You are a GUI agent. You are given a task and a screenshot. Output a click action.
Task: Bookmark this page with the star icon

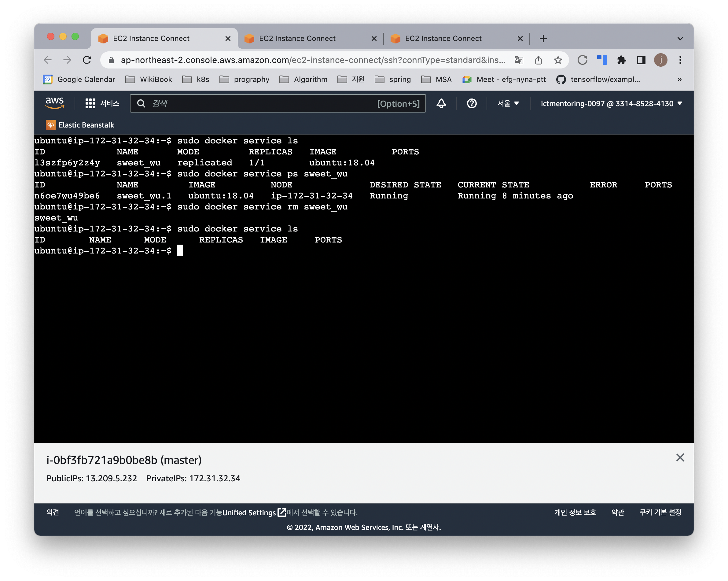[x=558, y=60]
